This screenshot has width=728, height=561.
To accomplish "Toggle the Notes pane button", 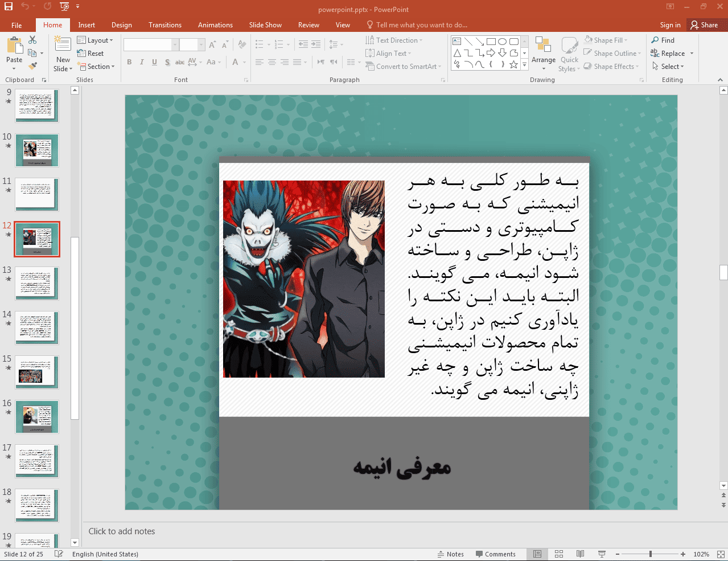I will pos(450,554).
